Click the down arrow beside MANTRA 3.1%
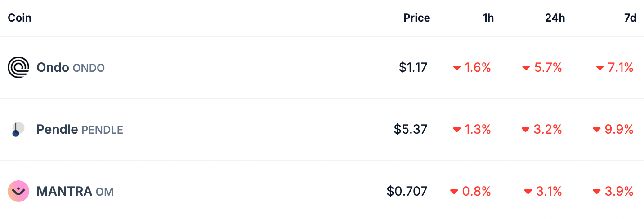 [528, 192]
